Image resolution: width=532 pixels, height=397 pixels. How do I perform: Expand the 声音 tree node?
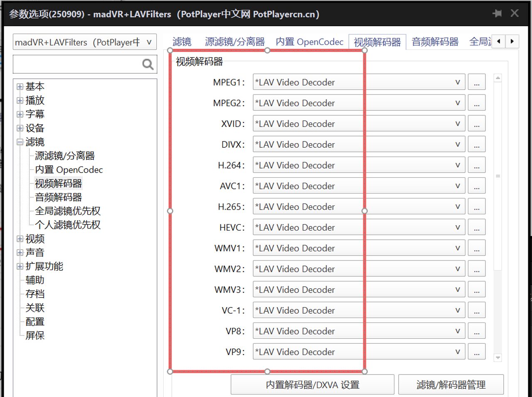[20, 253]
